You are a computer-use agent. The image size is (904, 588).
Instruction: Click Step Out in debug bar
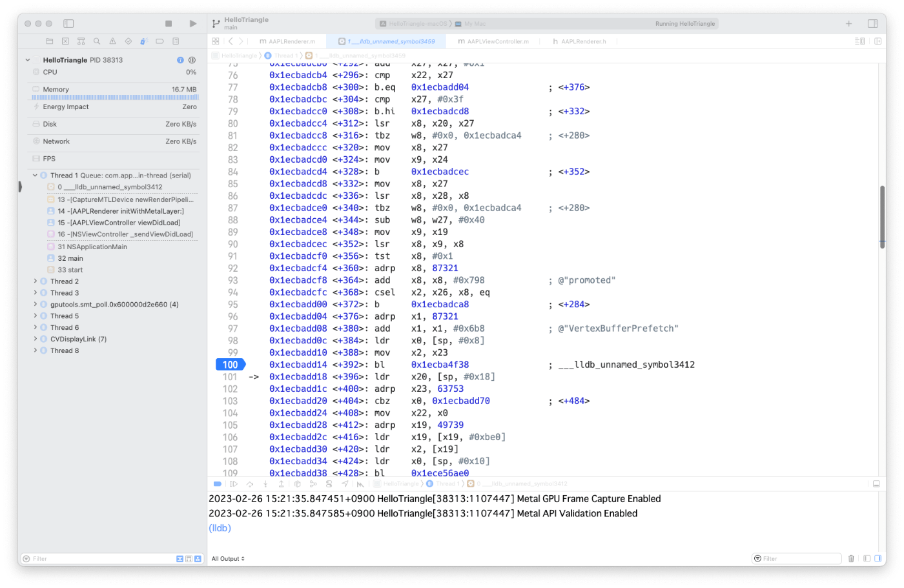tap(281, 484)
